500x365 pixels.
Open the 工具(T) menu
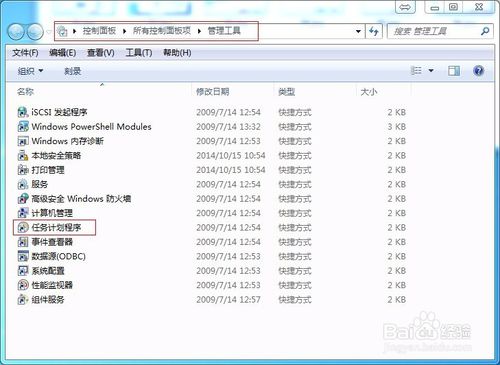[x=139, y=53]
